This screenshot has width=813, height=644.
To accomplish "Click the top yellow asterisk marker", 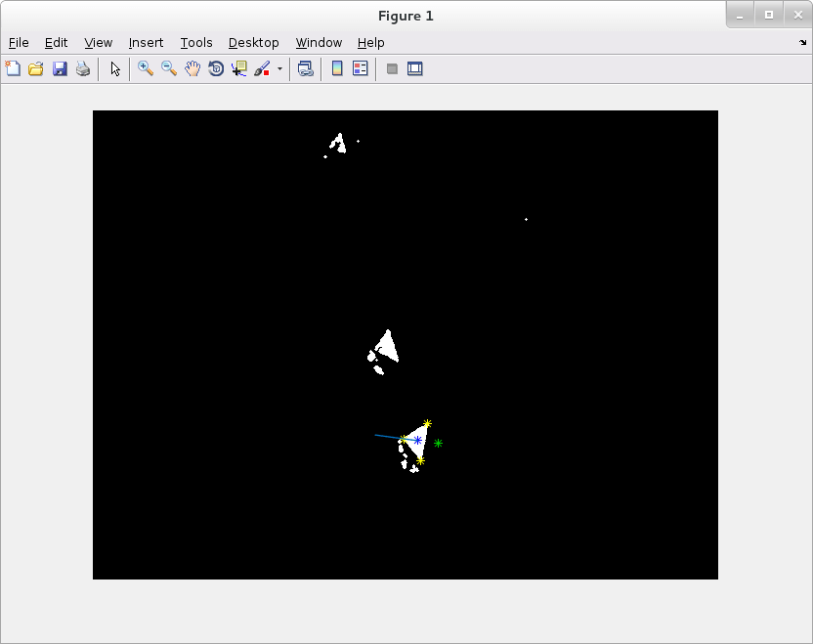I will pyautogui.click(x=427, y=423).
